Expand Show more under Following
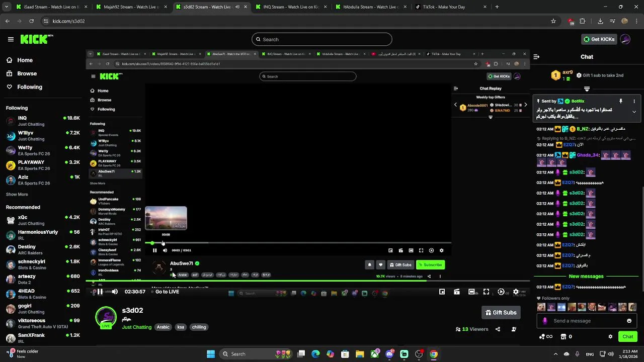 click(x=17, y=195)
